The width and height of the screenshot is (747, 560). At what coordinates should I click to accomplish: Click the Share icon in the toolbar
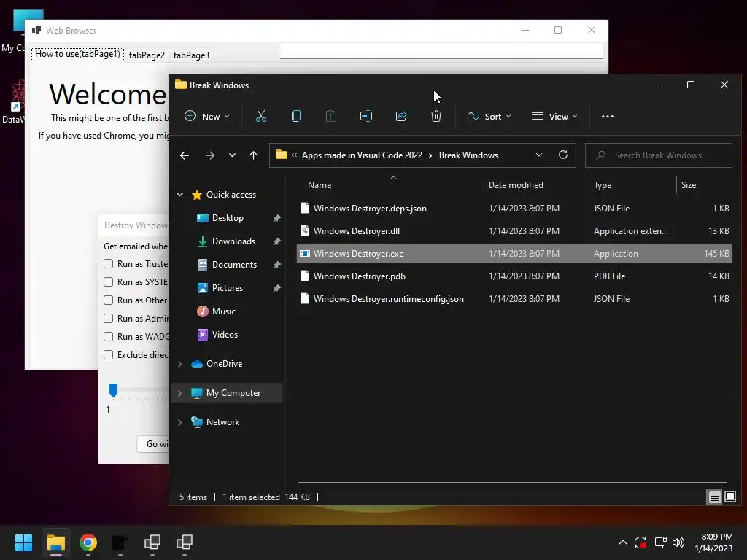[x=401, y=116]
